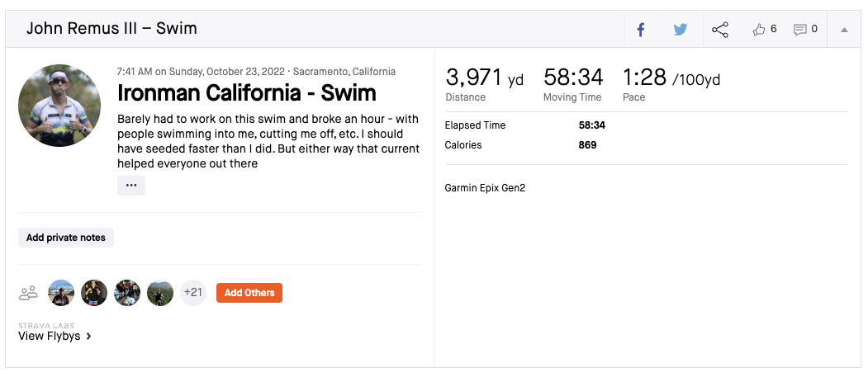Expand description with ellipsis button
Image resolution: width=868 pixels, height=377 pixels.
click(x=131, y=186)
